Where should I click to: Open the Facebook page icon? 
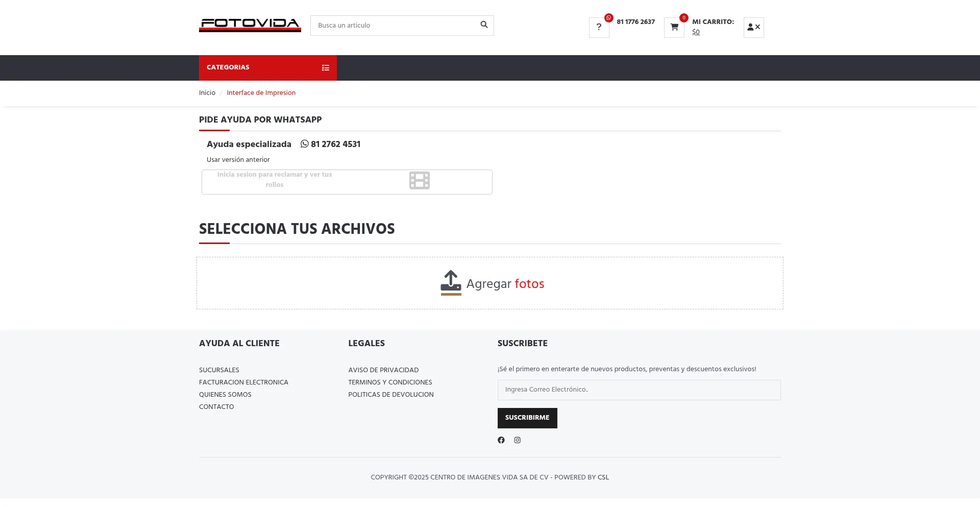pyautogui.click(x=501, y=440)
